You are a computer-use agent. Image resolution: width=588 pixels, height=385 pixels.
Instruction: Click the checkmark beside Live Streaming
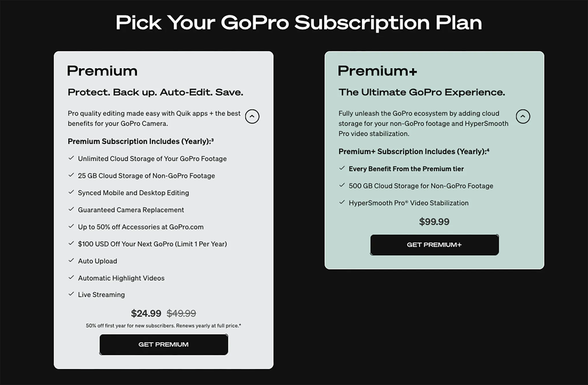[x=71, y=294]
